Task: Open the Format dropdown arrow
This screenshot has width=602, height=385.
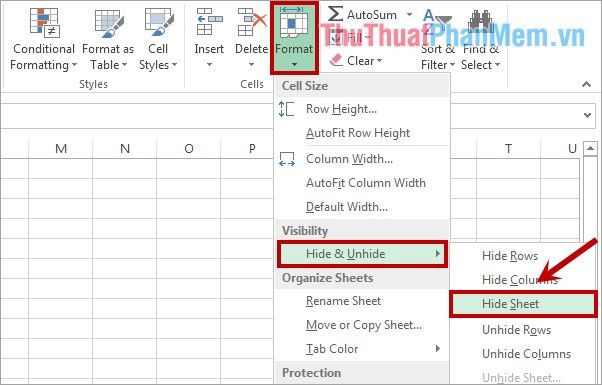Action: tap(294, 64)
